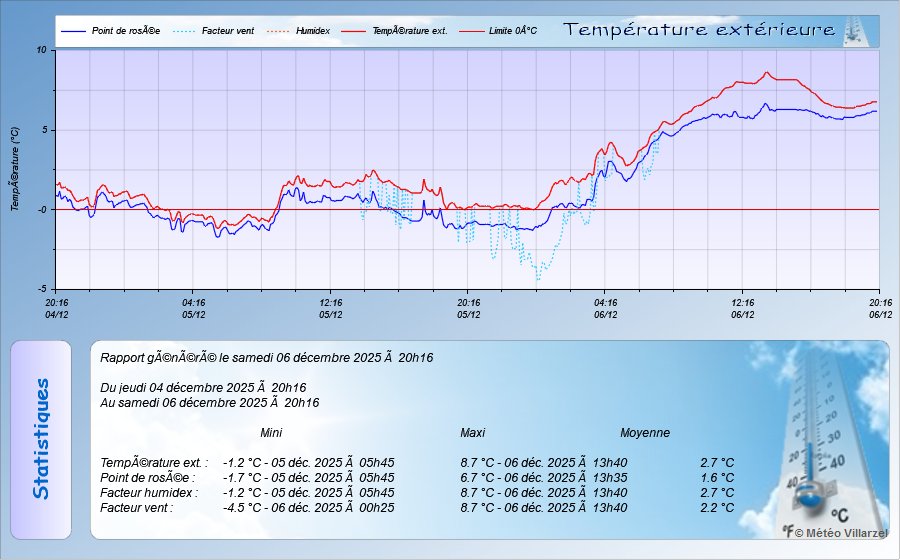The image size is (900, 560).
Task: Select the blue Point de rosée legend line
Action: point(74,31)
